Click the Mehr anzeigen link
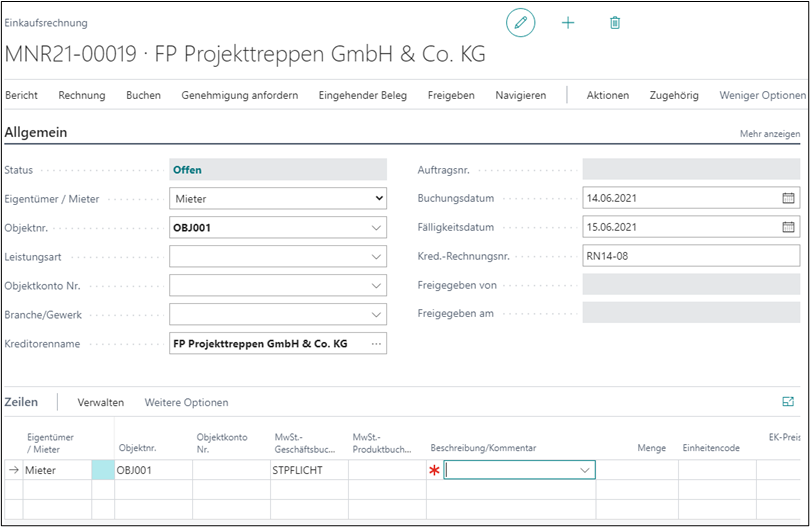The height and width of the screenshot is (527, 810). click(769, 133)
